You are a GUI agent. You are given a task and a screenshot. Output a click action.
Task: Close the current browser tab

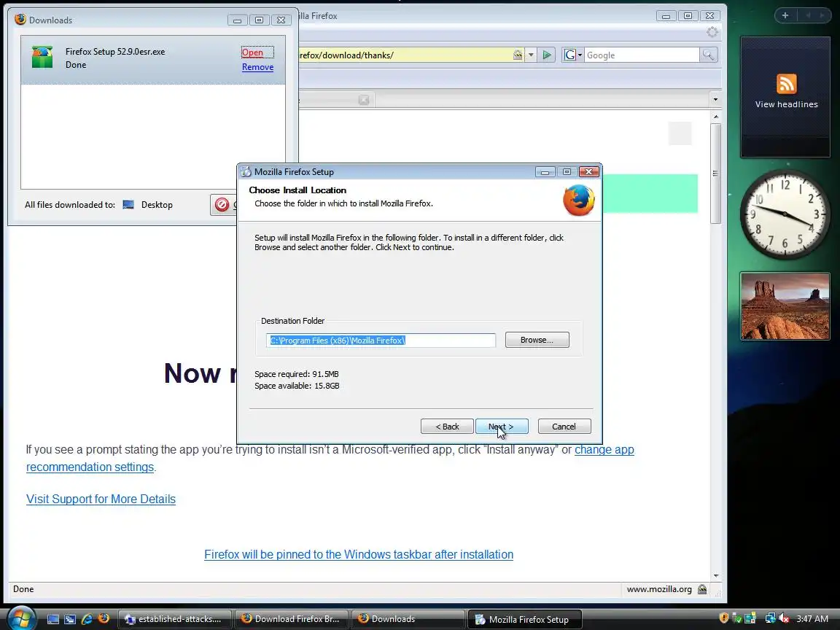click(x=364, y=100)
